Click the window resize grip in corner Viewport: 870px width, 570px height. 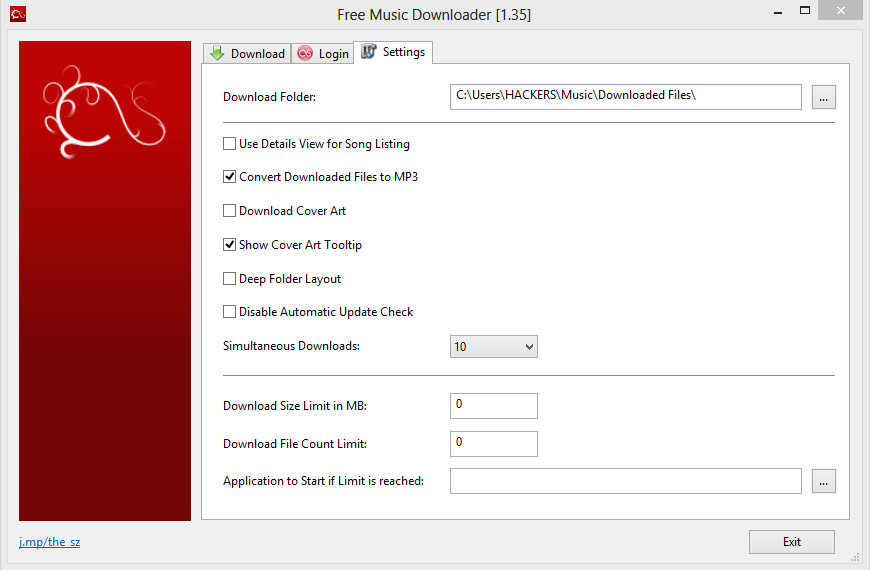855,557
